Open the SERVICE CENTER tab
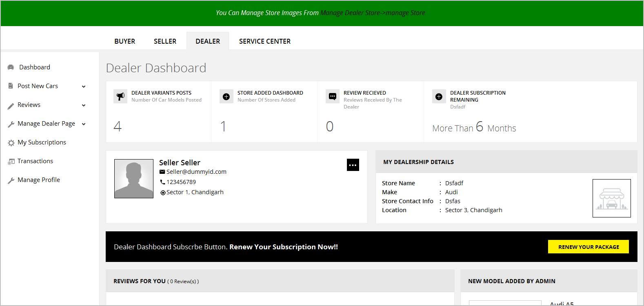This screenshot has width=644, height=306. pyautogui.click(x=265, y=41)
